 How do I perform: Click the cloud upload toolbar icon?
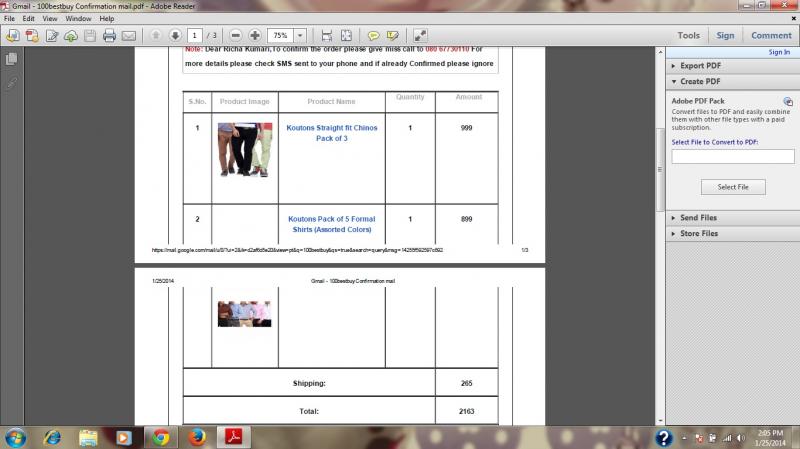tap(71, 35)
